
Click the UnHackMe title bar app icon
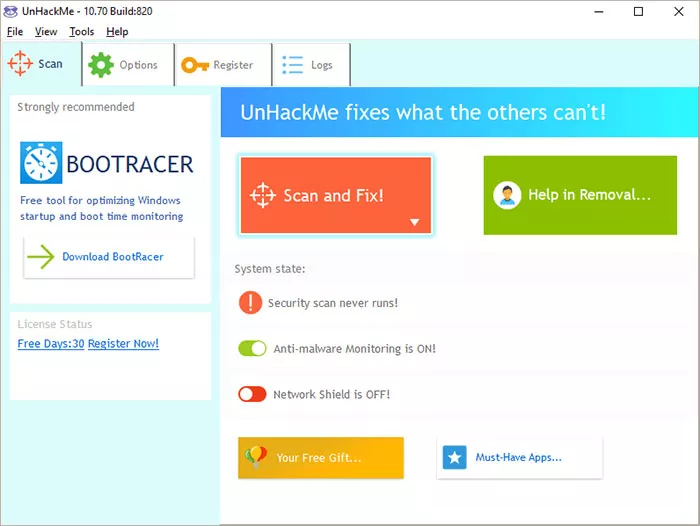point(10,11)
